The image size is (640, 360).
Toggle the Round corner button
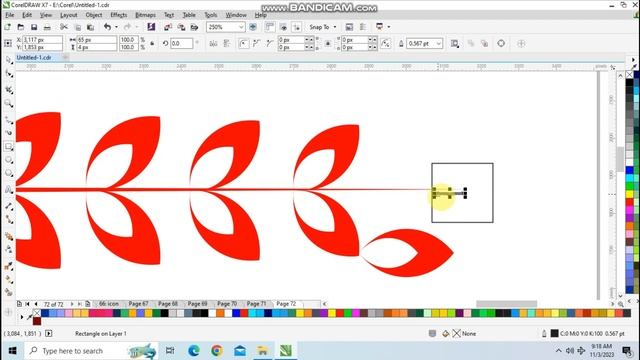click(x=243, y=43)
